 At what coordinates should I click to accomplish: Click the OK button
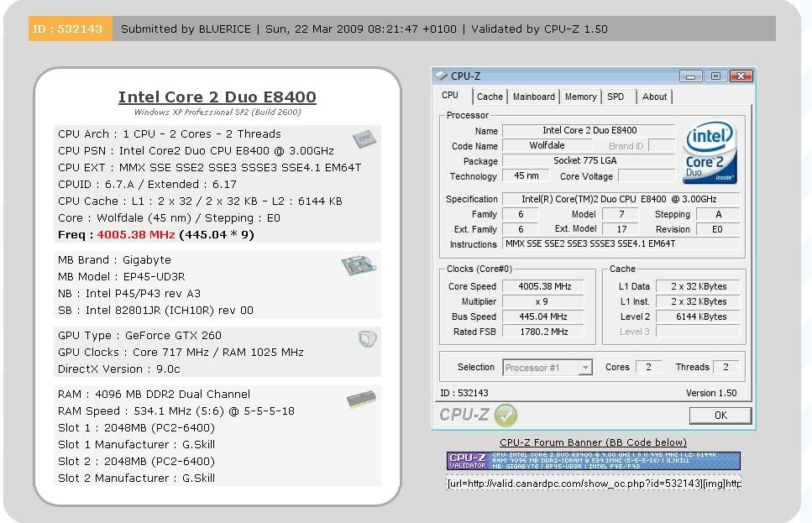tap(720, 416)
